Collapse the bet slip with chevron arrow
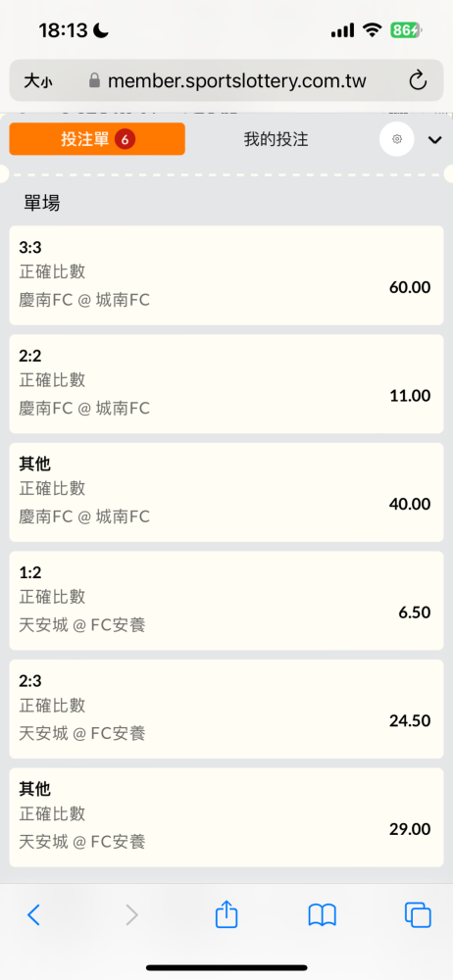This screenshot has width=453, height=980. (434, 140)
